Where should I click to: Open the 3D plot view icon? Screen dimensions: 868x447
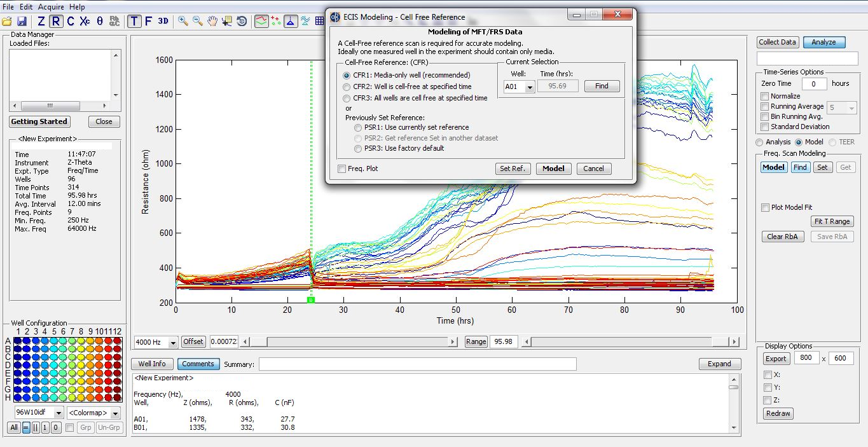coord(163,21)
